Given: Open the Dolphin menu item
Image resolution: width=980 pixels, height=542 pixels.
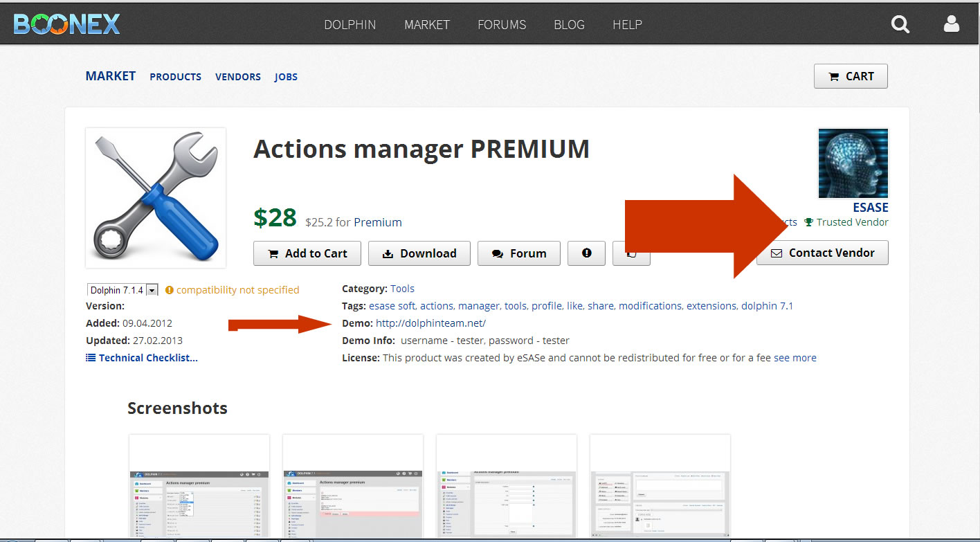Looking at the screenshot, I should (x=350, y=24).
